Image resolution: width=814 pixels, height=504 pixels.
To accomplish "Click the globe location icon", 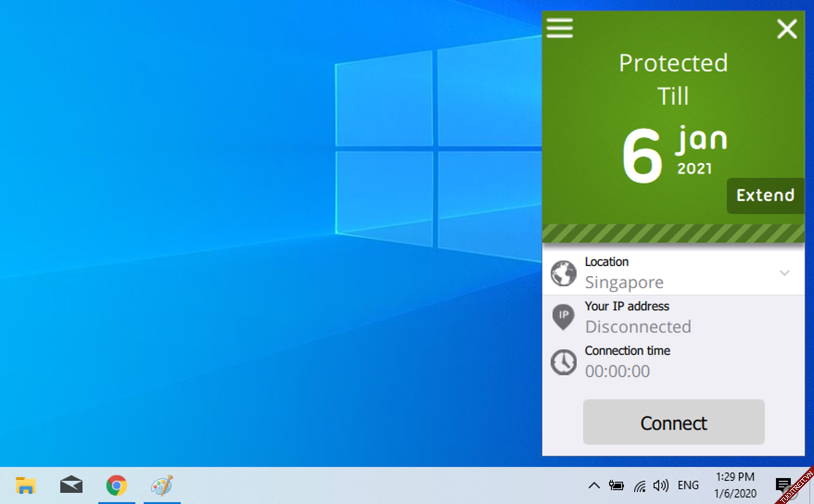I will 563,273.
